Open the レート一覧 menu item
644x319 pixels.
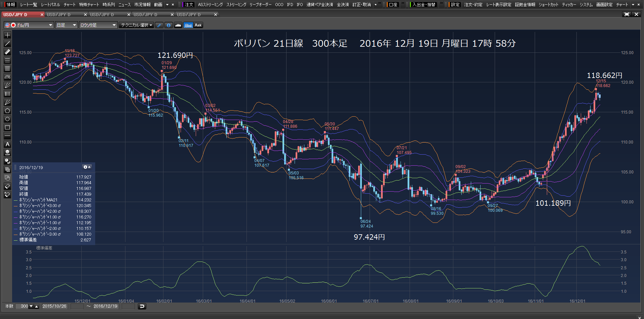[29, 5]
